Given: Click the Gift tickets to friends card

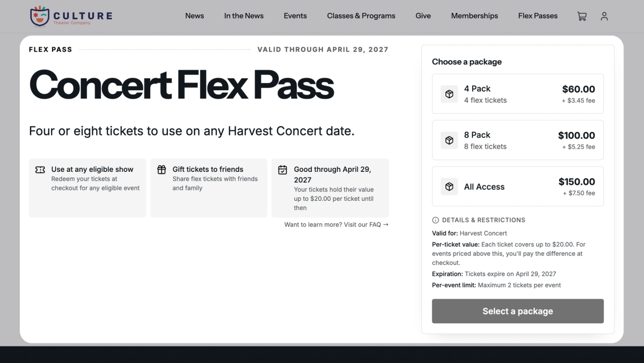Looking at the screenshot, I should coord(209,188).
